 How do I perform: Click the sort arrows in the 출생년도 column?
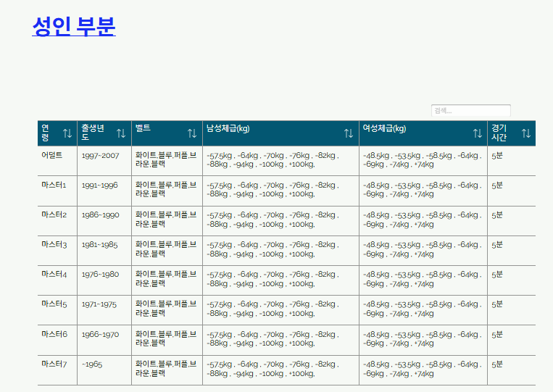coord(121,133)
